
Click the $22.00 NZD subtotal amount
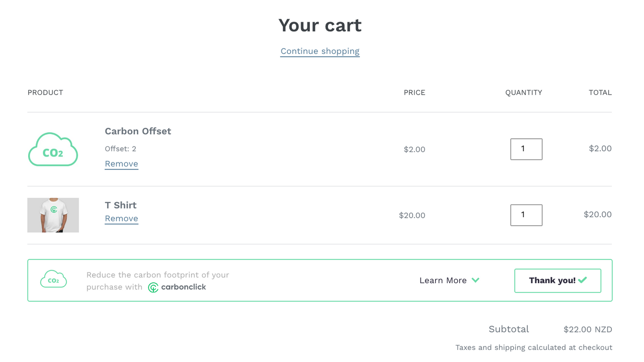pyautogui.click(x=588, y=329)
